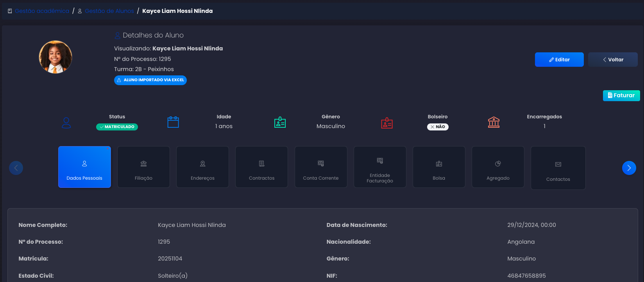Click the birth date 29/12/2024, 00:00

coord(531,225)
